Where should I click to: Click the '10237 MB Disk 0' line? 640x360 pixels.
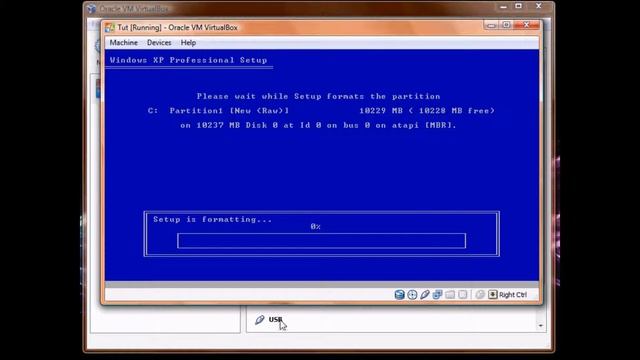(x=318, y=125)
